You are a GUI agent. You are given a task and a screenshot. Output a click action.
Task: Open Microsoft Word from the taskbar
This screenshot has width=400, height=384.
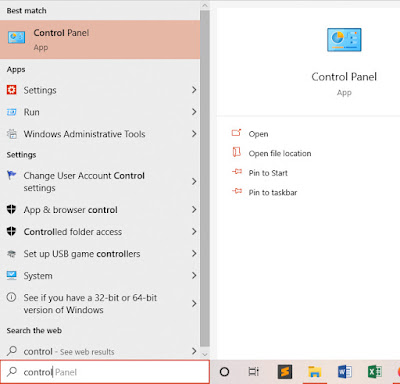tap(344, 371)
